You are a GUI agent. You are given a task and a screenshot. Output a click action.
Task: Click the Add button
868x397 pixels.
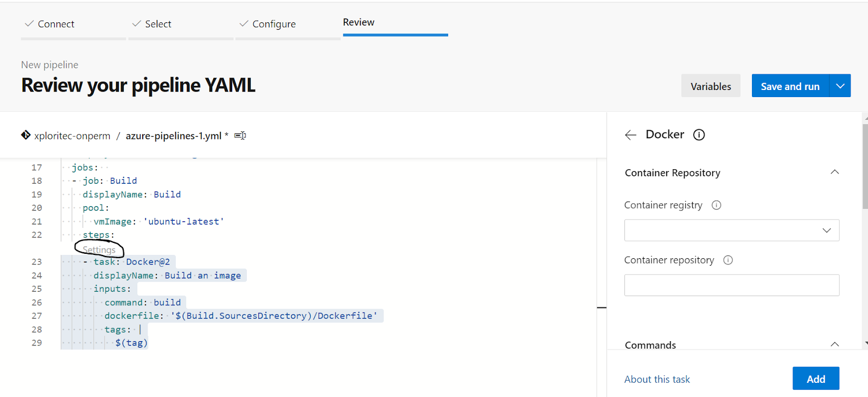[x=816, y=378]
